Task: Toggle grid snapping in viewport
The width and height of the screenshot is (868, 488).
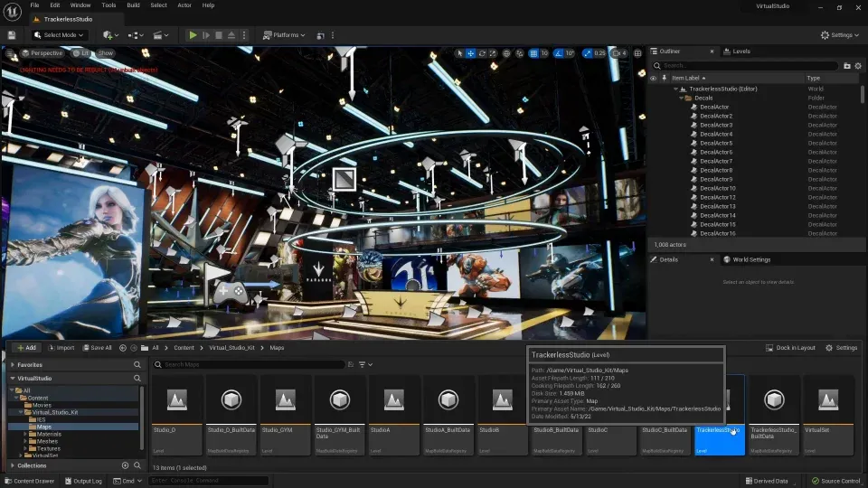Action: click(533, 53)
